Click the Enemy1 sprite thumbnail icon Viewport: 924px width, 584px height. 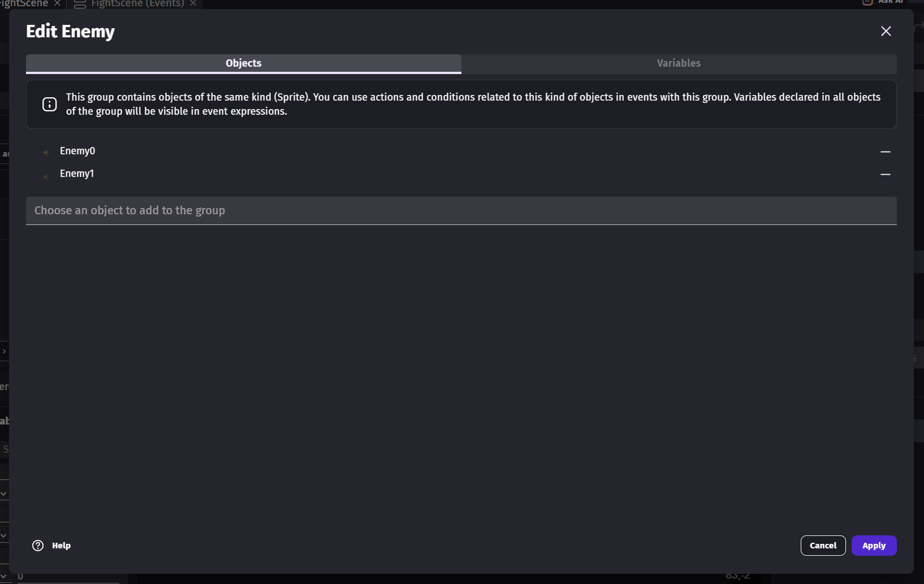(x=46, y=175)
